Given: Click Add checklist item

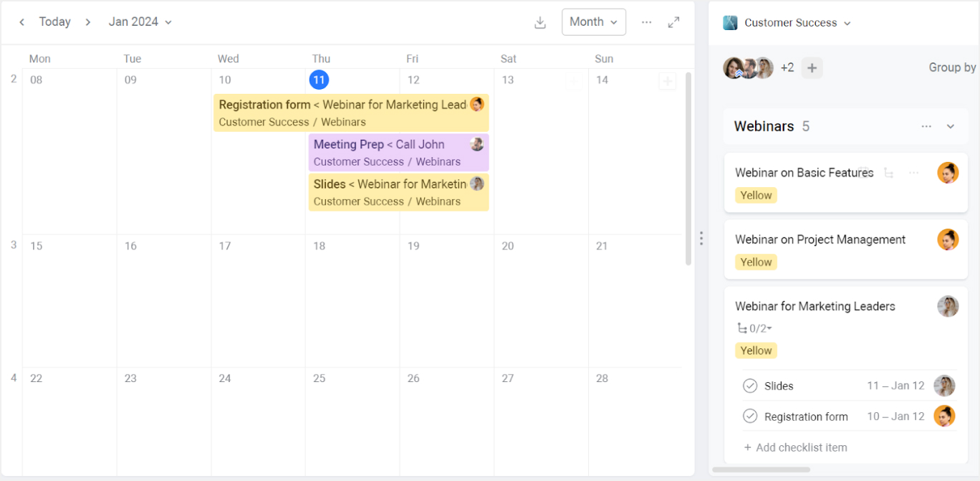Looking at the screenshot, I should click(x=795, y=447).
